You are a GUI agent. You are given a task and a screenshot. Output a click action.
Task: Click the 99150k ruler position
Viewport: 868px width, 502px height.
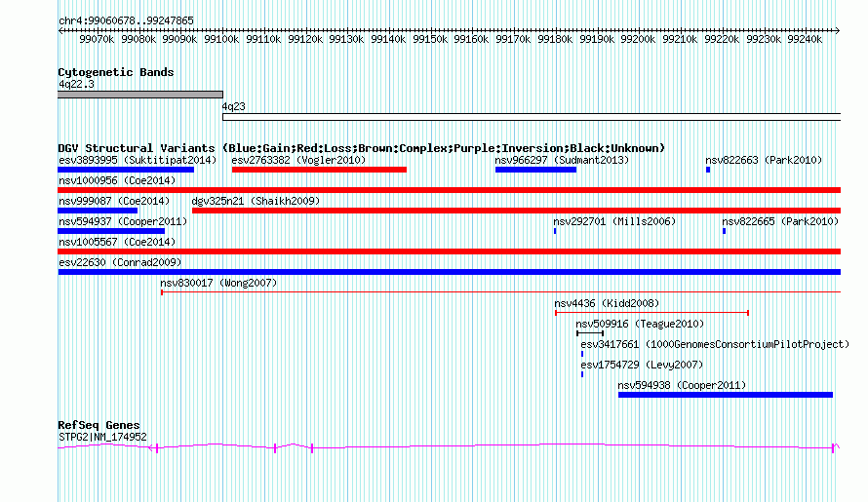[430, 39]
